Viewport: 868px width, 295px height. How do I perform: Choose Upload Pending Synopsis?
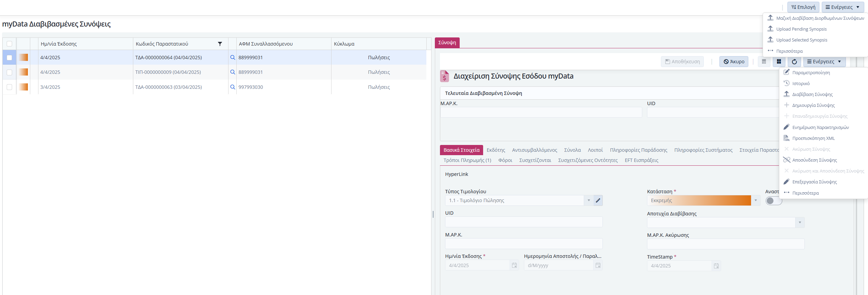(x=816, y=29)
